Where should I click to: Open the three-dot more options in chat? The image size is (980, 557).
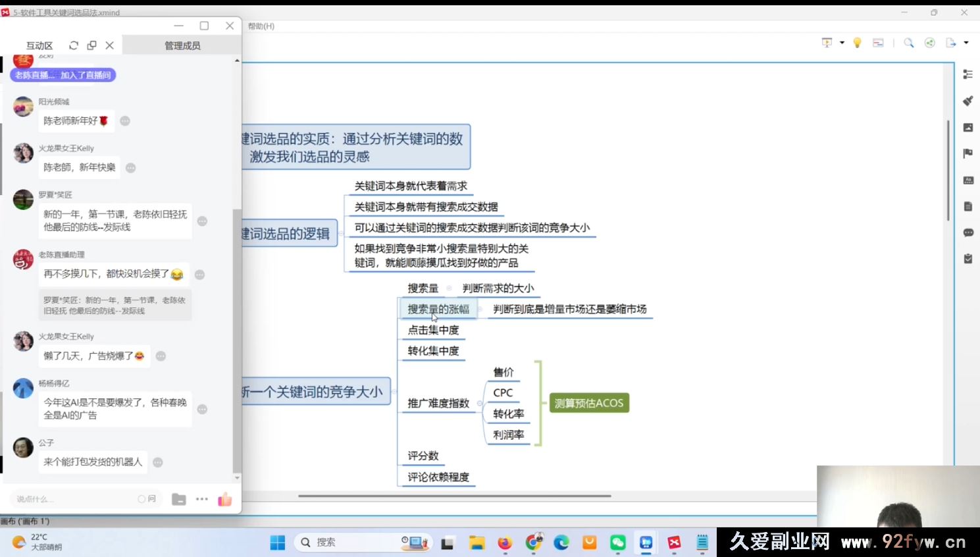pos(202,499)
